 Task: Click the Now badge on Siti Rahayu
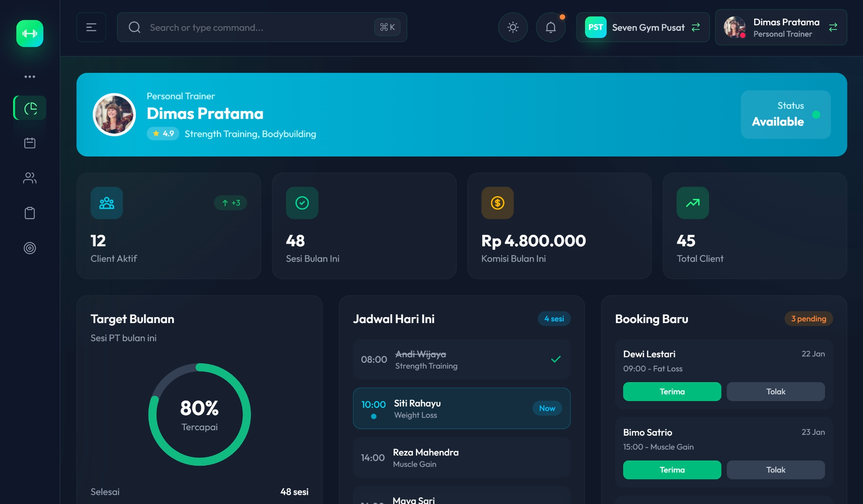click(547, 408)
